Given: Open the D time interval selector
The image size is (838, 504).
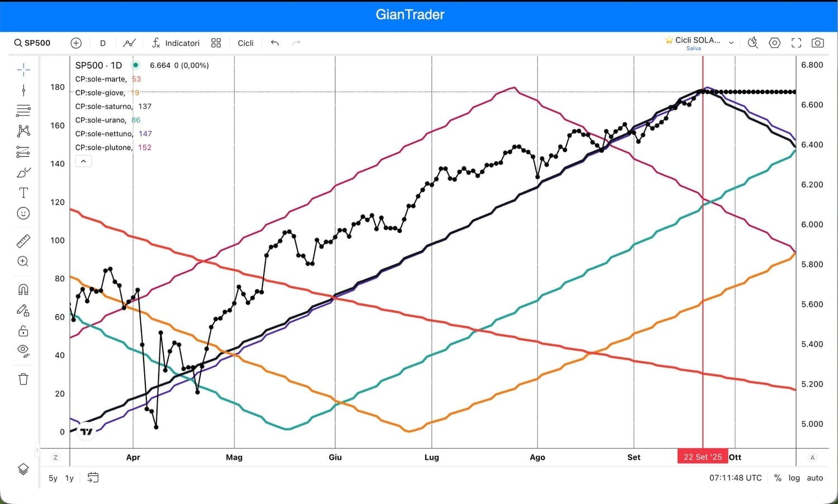Looking at the screenshot, I should point(103,43).
